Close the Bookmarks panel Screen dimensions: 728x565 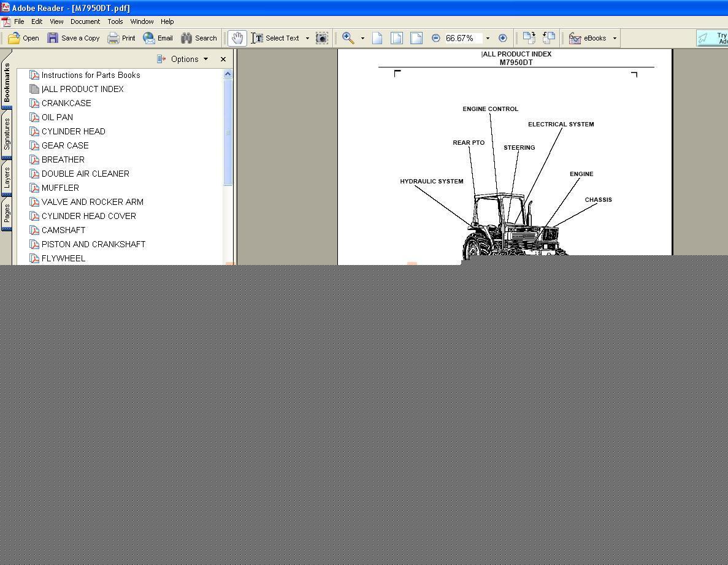tap(223, 59)
